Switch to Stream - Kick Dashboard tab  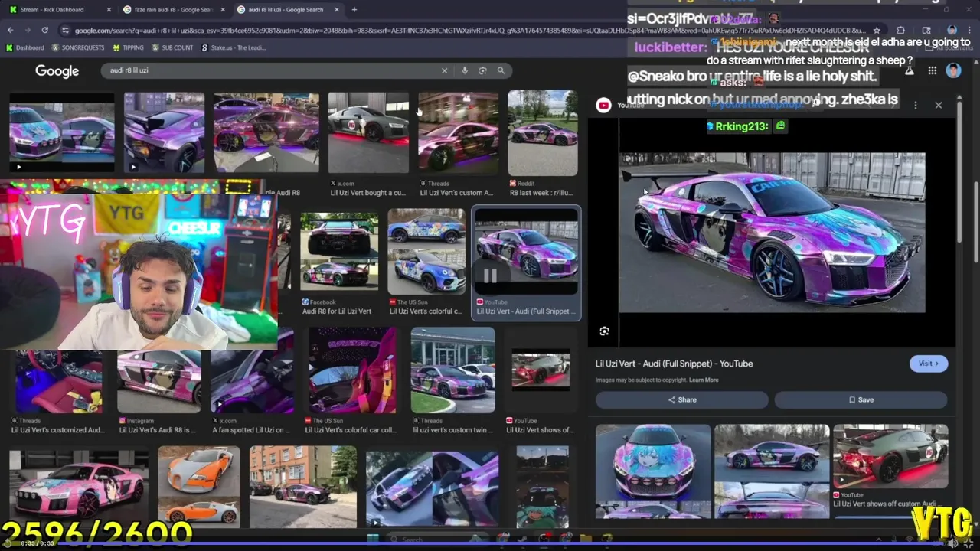[58, 10]
